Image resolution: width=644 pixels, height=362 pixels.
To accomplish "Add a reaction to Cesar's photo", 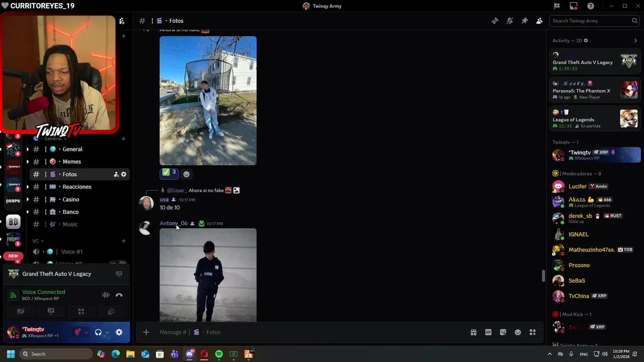I will [x=186, y=174].
